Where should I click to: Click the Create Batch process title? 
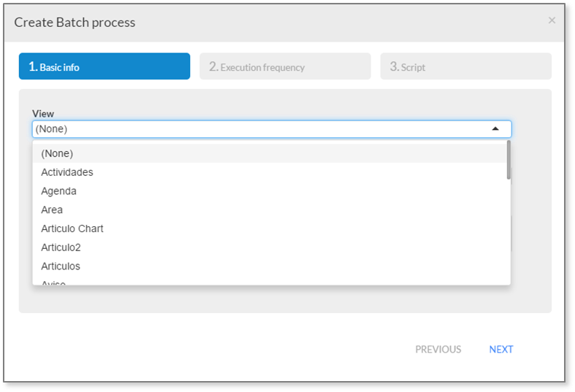[x=75, y=23]
